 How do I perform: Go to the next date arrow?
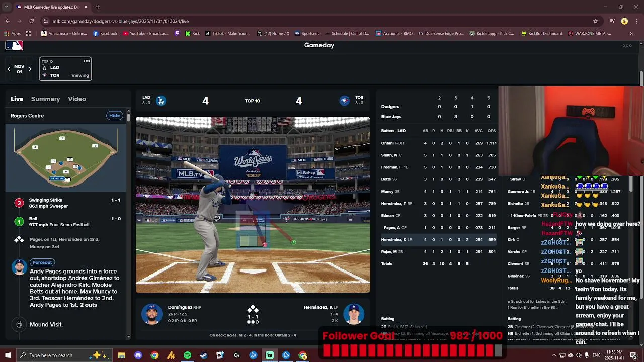30,69
